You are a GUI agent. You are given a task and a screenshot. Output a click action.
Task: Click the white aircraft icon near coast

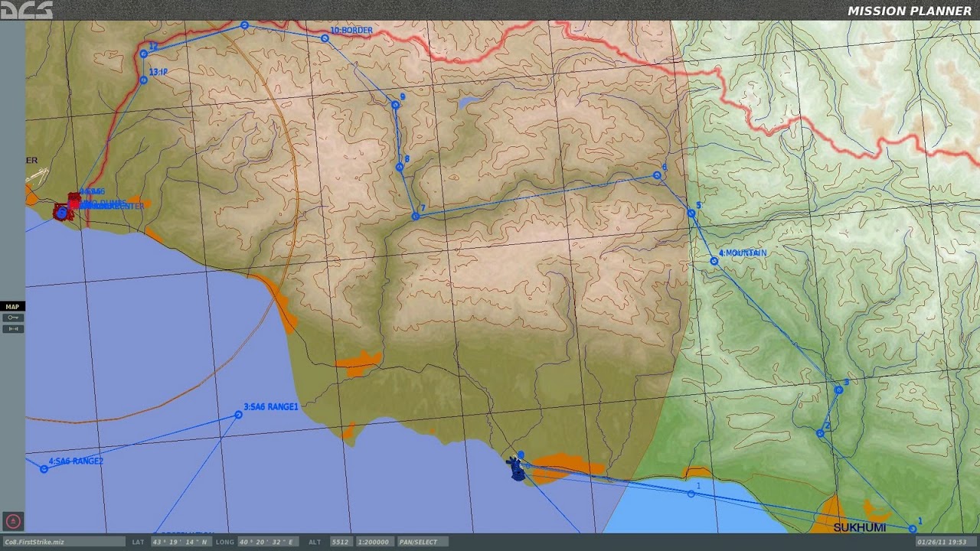pos(37,177)
